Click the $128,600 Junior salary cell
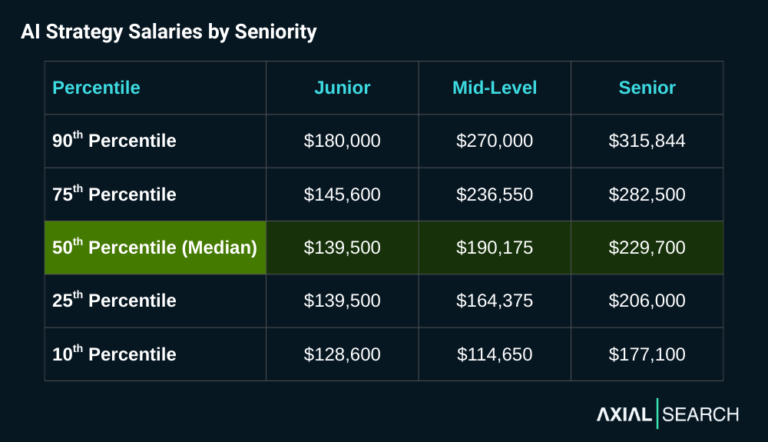Viewport: 768px width, 442px height. point(342,354)
